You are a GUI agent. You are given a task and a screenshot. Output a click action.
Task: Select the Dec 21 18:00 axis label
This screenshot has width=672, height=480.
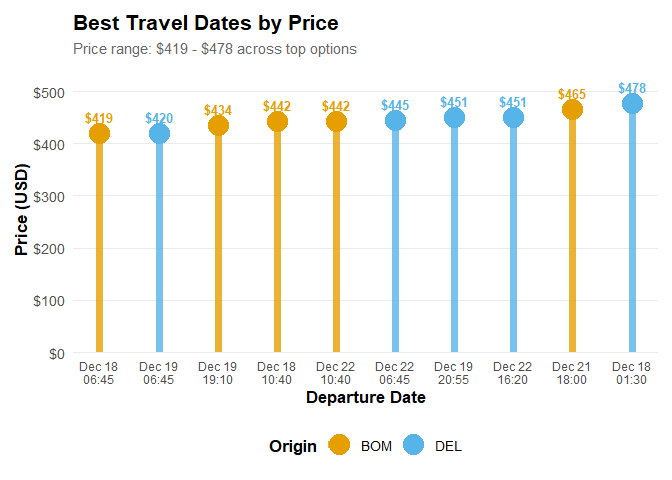point(572,374)
